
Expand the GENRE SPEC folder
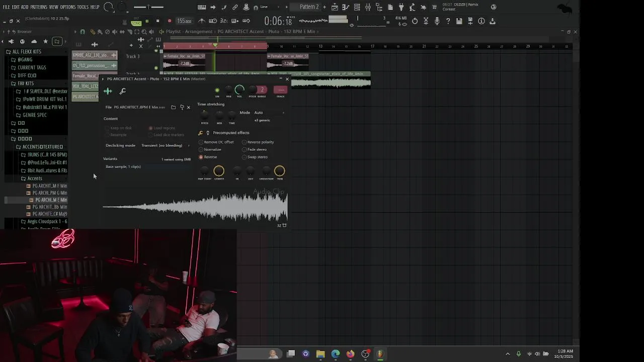35,115
